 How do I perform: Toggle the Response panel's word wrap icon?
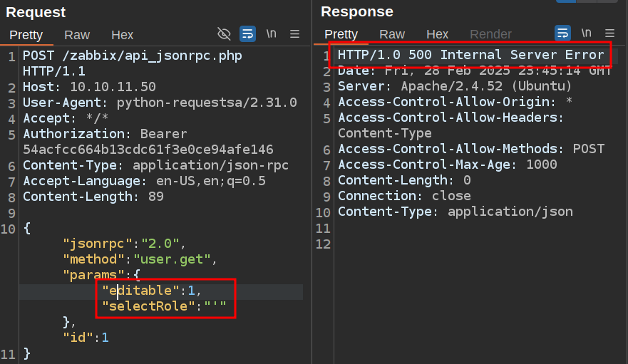coord(562,33)
